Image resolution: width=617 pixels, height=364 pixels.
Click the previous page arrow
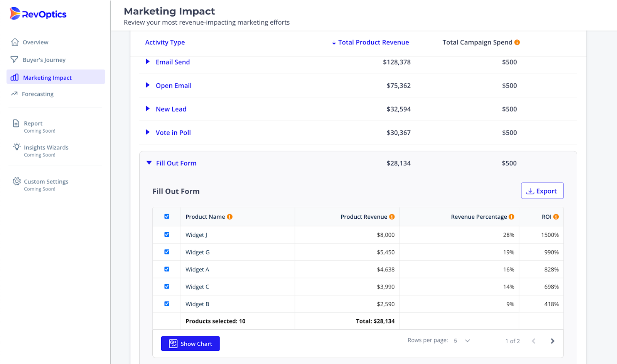(534, 341)
